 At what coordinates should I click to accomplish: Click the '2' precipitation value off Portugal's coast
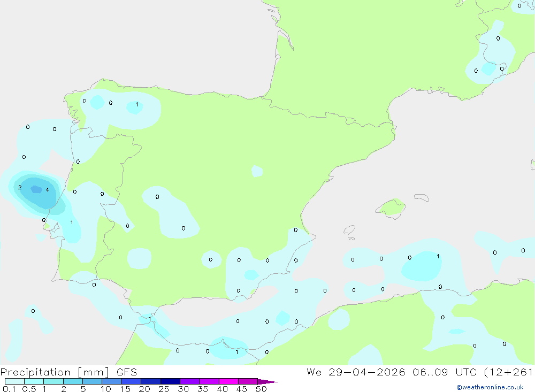tap(20, 187)
